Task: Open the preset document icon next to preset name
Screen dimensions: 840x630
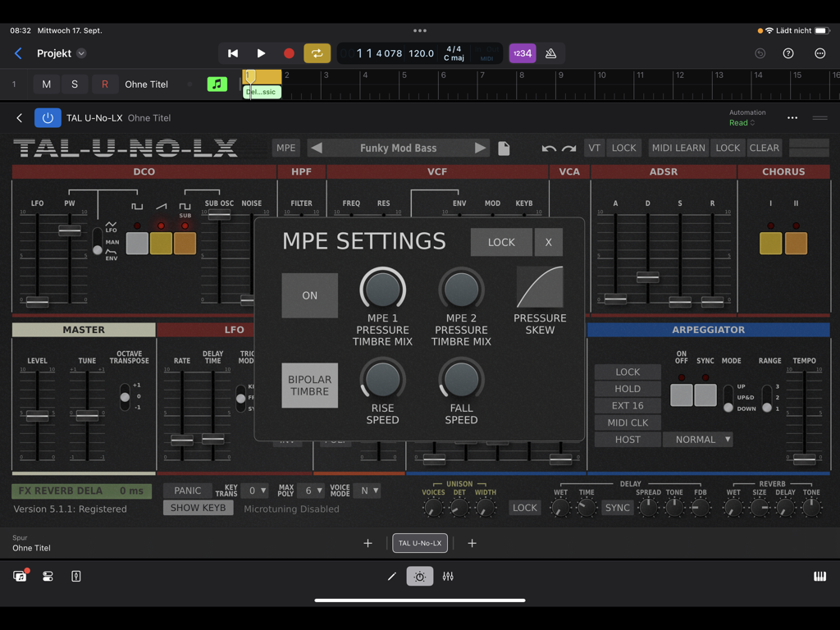Action: click(503, 148)
